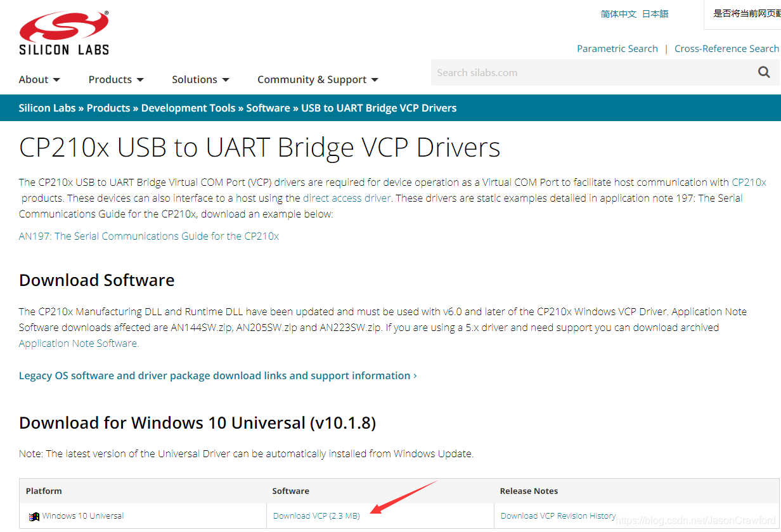This screenshot has width=781, height=532.
Task: Open the Solutions dropdown menu
Action: 200,79
